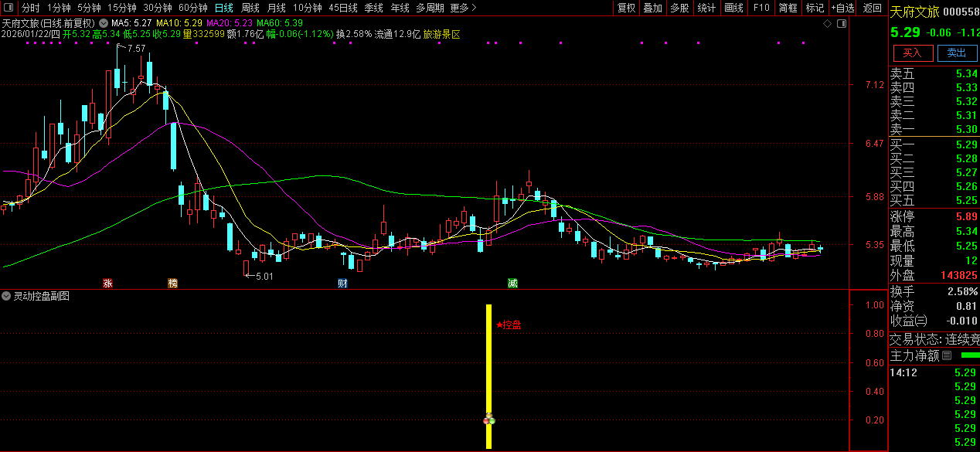Image resolution: width=980 pixels, height=452 pixels.
Task: Click the orange 榜 event marker
Action: pyautogui.click(x=172, y=284)
